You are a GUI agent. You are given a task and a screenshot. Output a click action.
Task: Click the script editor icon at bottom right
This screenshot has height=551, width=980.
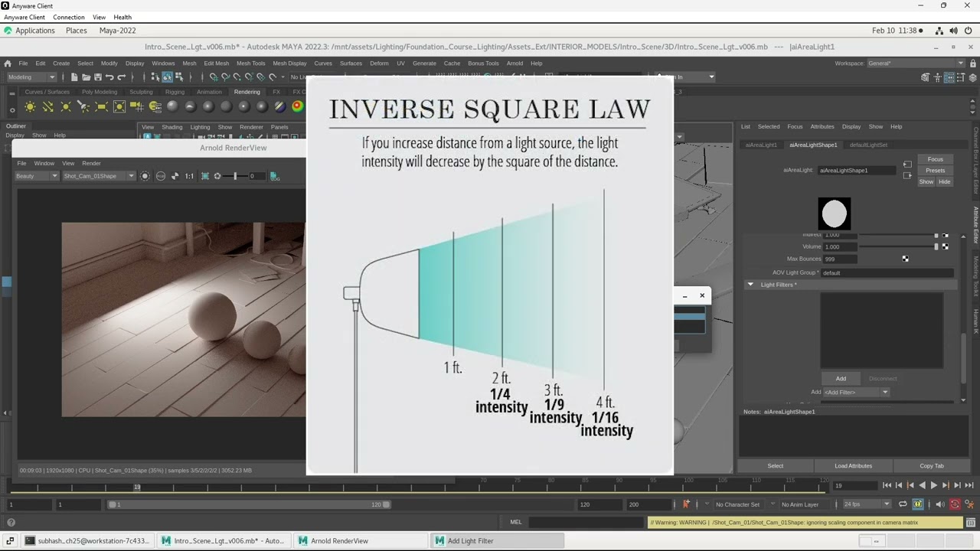(x=970, y=523)
